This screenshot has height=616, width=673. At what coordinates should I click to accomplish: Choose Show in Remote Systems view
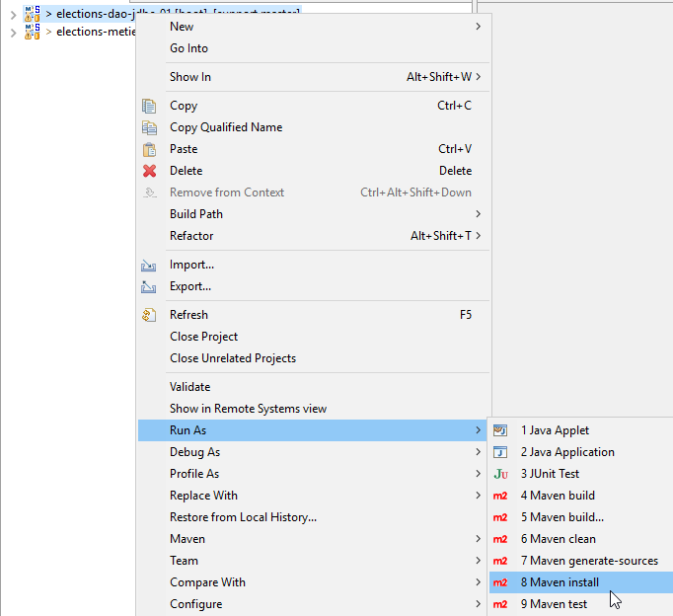248,409
